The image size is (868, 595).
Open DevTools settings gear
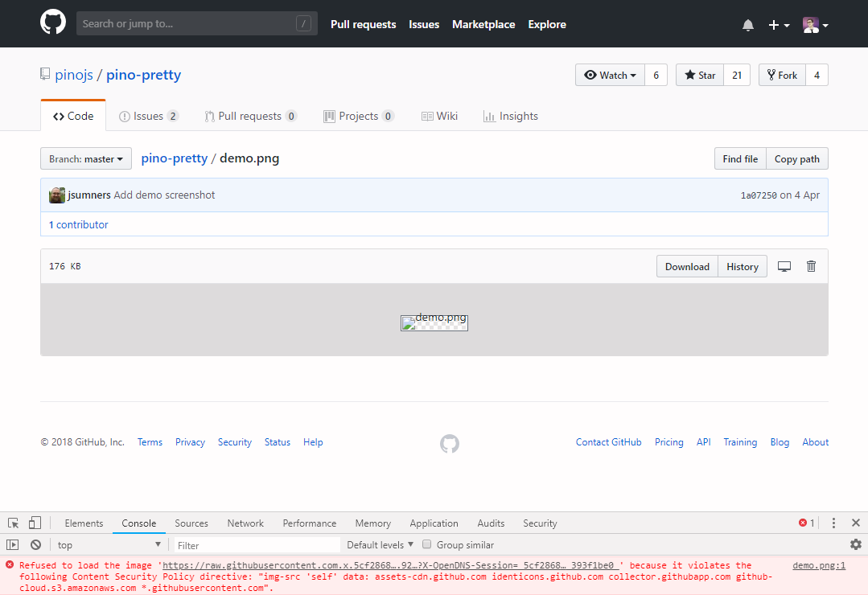(856, 544)
